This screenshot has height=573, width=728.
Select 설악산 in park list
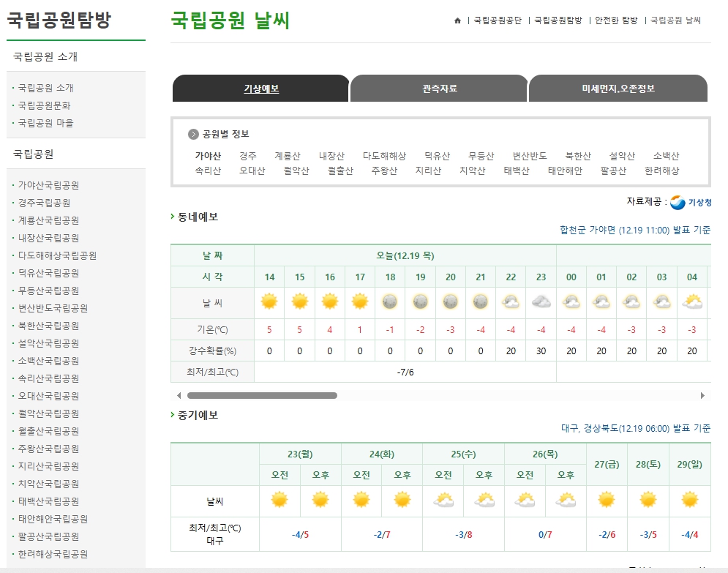622,156
